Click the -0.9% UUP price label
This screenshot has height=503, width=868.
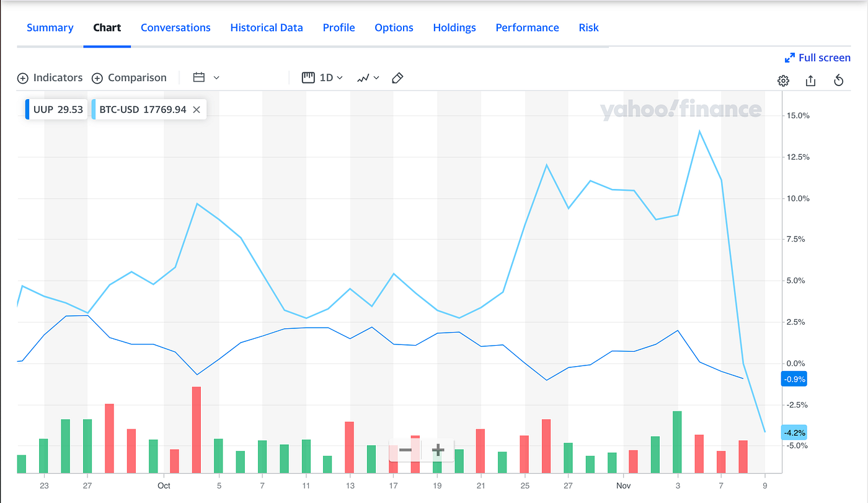794,379
